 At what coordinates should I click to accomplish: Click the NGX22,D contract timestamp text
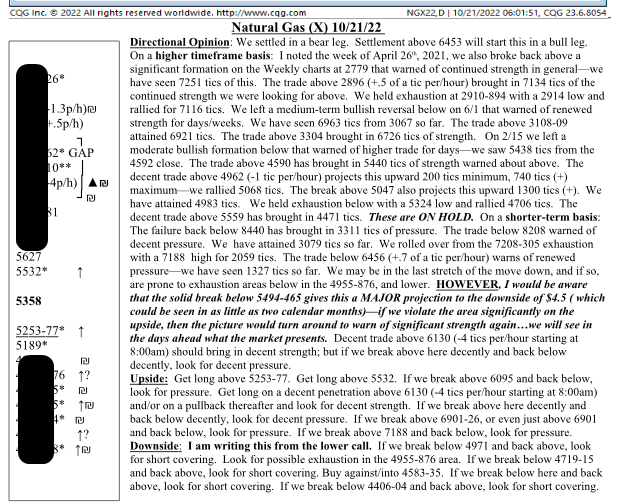coord(506,13)
